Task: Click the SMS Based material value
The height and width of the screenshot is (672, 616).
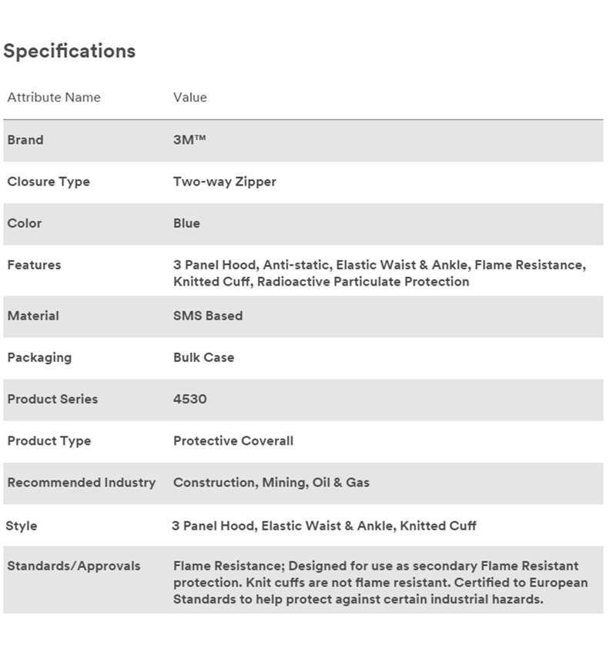Action: 208,316
